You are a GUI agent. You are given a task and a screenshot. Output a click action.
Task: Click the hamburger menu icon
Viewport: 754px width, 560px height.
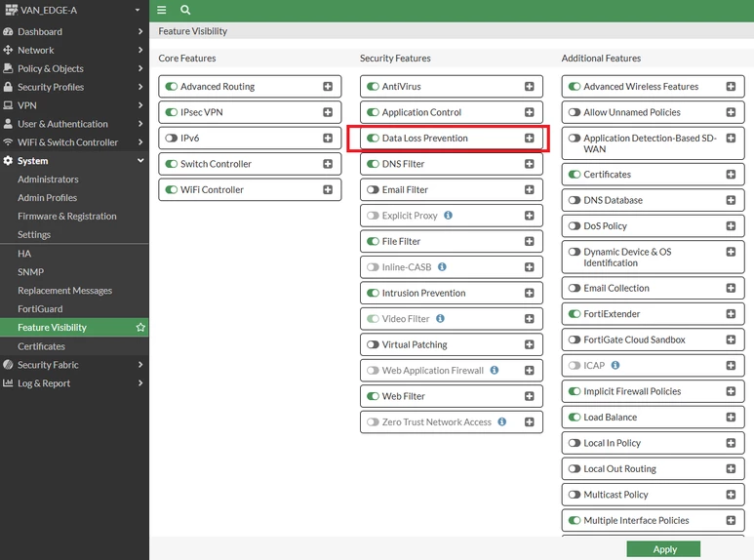click(x=162, y=10)
